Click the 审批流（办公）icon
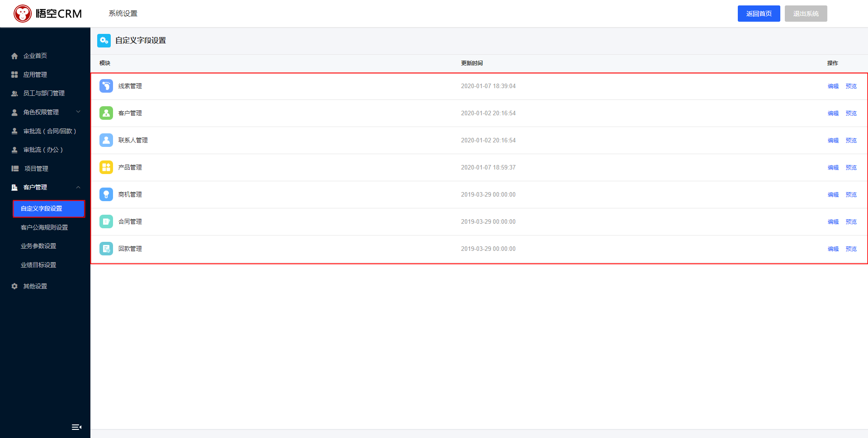Screen dimensions: 868x438 click(14, 150)
